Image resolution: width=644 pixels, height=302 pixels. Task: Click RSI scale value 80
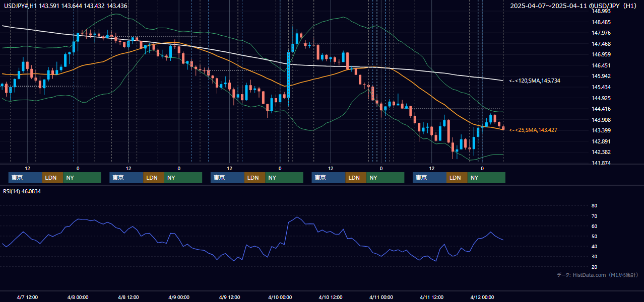click(594, 206)
